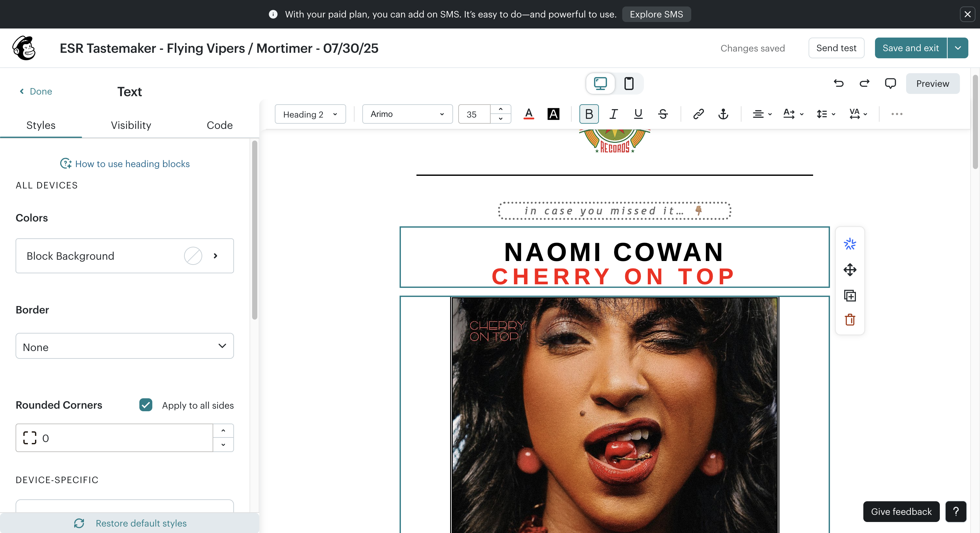Click the left panel scrollbar
The height and width of the screenshot is (533, 980).
[254, 230]
